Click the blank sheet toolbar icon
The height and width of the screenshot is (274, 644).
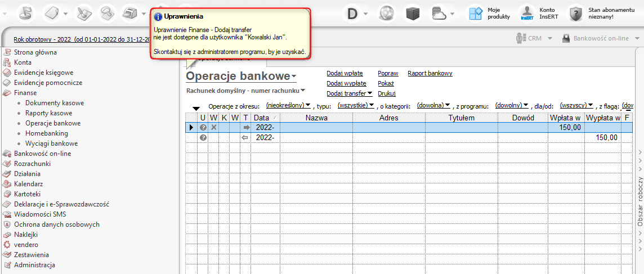pyautogui.click(x=52, y=14)
